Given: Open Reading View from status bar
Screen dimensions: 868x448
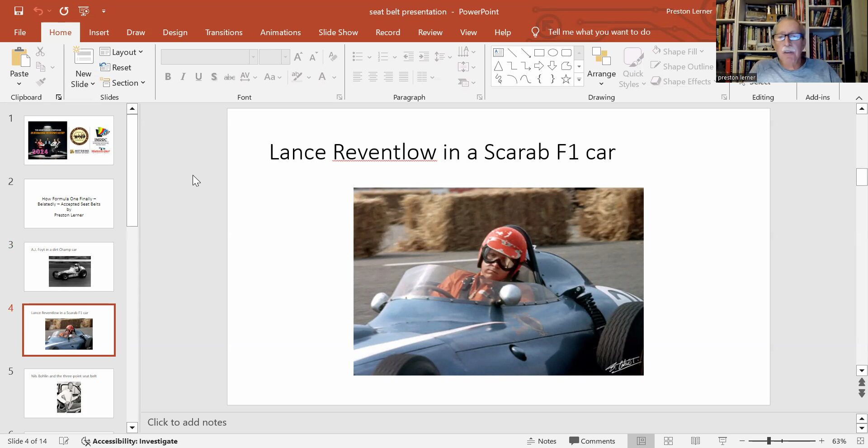Looking at the screenshot, I should 695,441.
